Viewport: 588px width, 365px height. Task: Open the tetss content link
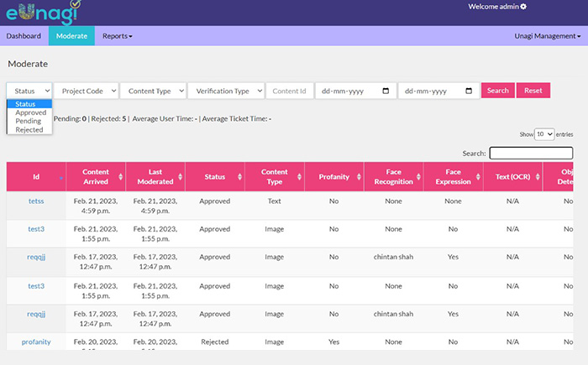(36, 201)
